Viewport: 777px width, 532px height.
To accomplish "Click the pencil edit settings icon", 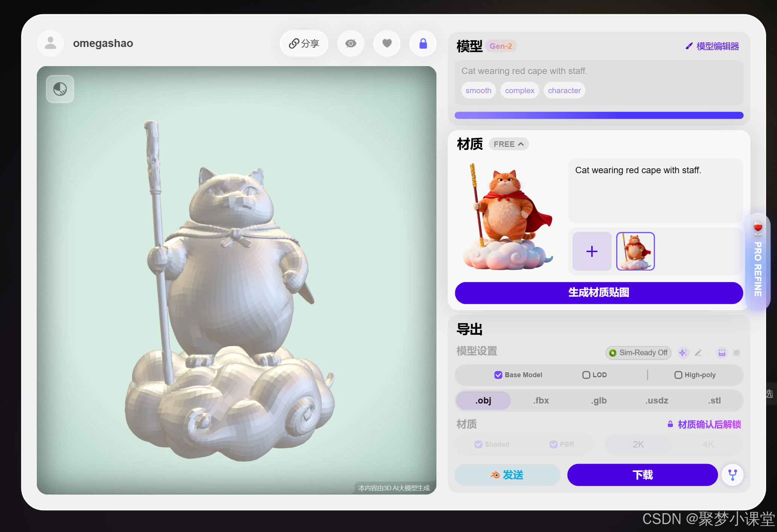I will [698, 353].
